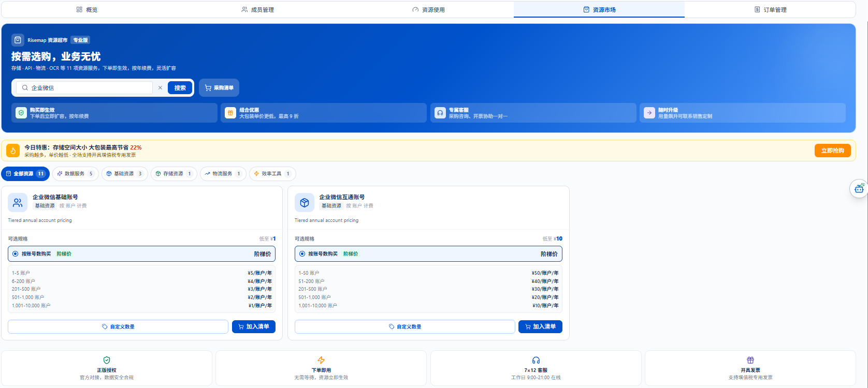Filter resources by 数据服务
868x388 pixels.
point(76,174)
